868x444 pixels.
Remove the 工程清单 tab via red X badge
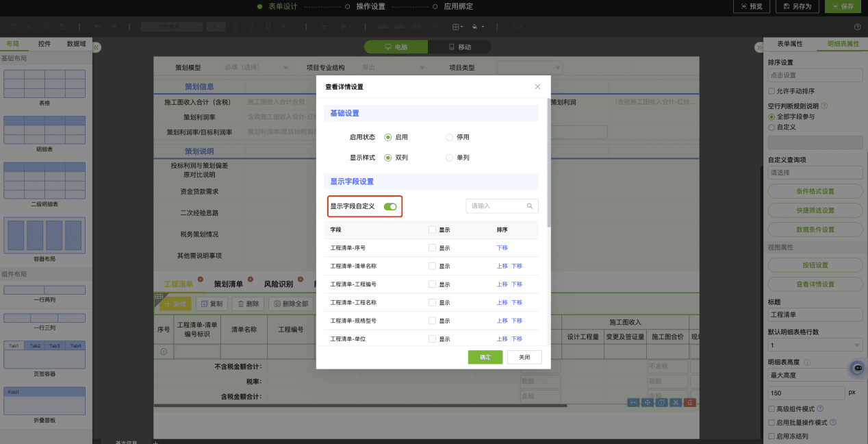tap(201, 279)
